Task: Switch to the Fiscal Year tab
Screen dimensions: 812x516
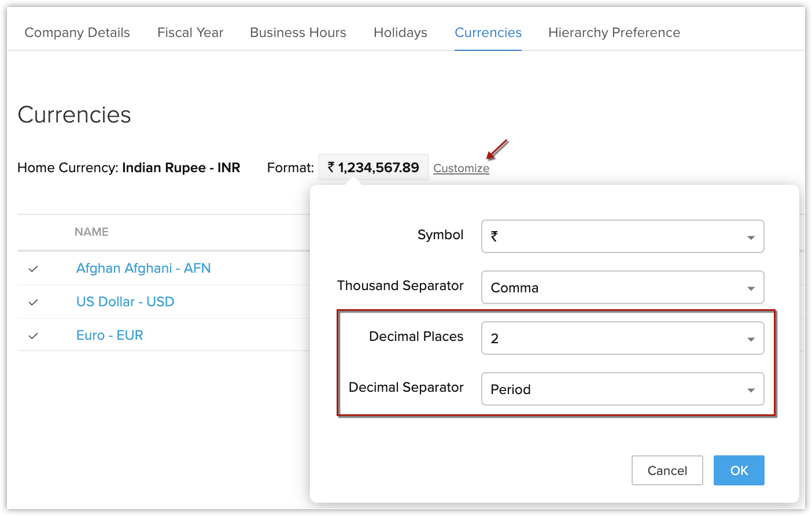Action: pyautogui.click(x=190, y=33)
